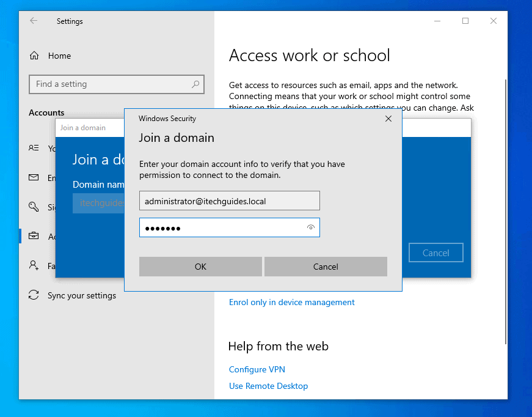Close the Windows Security dialog

pyautogui.click(x=388, y=119)
